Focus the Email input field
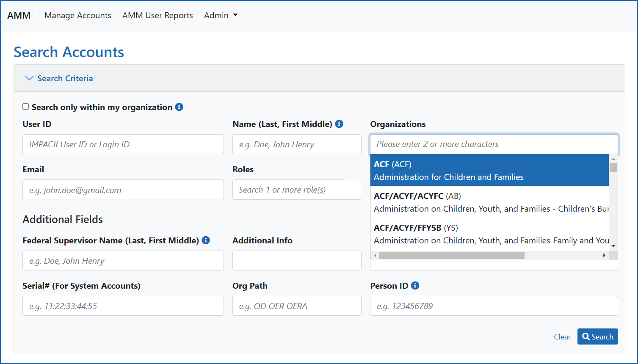The height and width of the screenshot is (364, 638). click(123, 190)
